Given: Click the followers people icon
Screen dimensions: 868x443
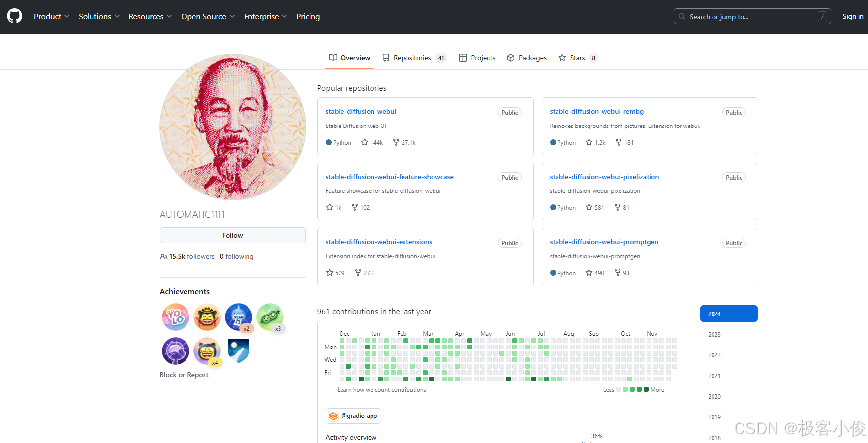Looking at the screenshot, I should (x=163, y=256).
